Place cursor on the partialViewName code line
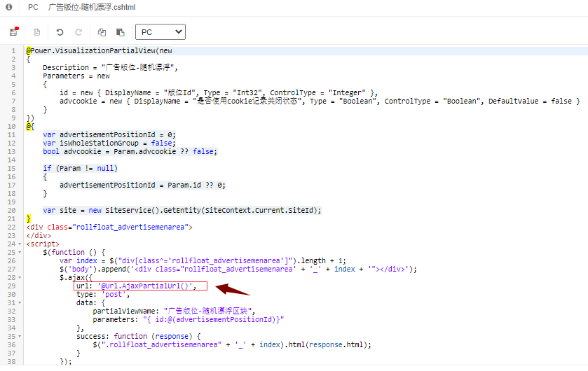Viewport: 588px width, 371px height. point(174,311)
